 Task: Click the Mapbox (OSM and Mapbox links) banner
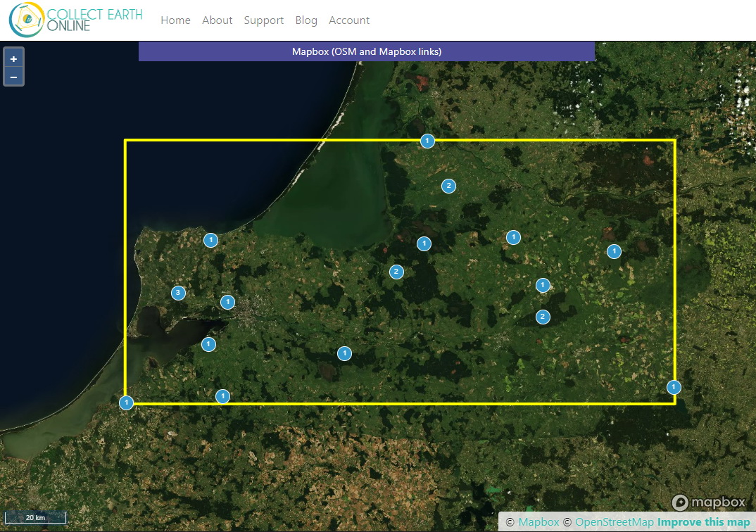[x=367, y=51]
